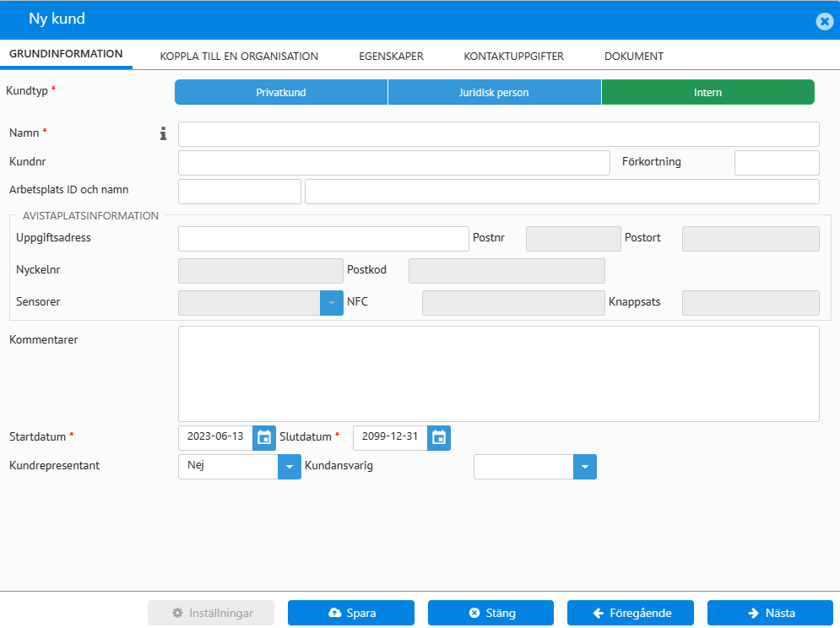Image resolution: width=840 pixels, height=628 pixels.
Task: Select Juridisk person customer type
Action: tap(494, 92)
